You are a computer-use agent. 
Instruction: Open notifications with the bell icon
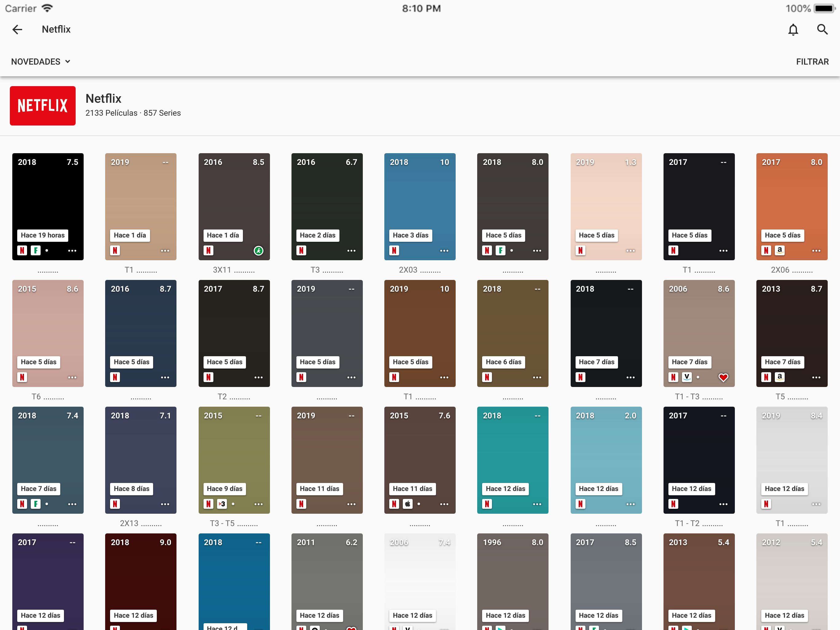pos(793,29)
